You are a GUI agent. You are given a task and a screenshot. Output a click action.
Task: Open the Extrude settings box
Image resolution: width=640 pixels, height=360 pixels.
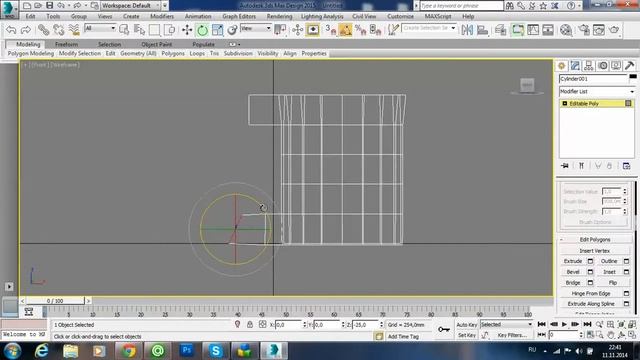(x=590, y=261)
